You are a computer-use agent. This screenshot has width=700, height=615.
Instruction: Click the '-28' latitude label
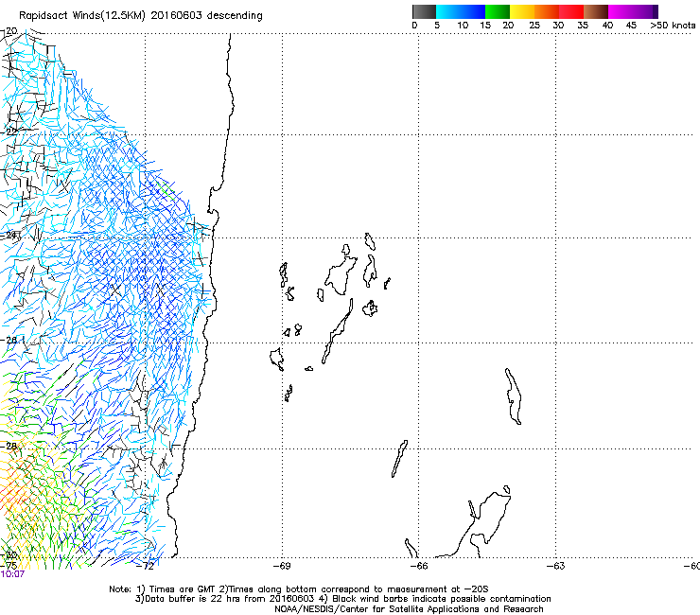(9, 446)
